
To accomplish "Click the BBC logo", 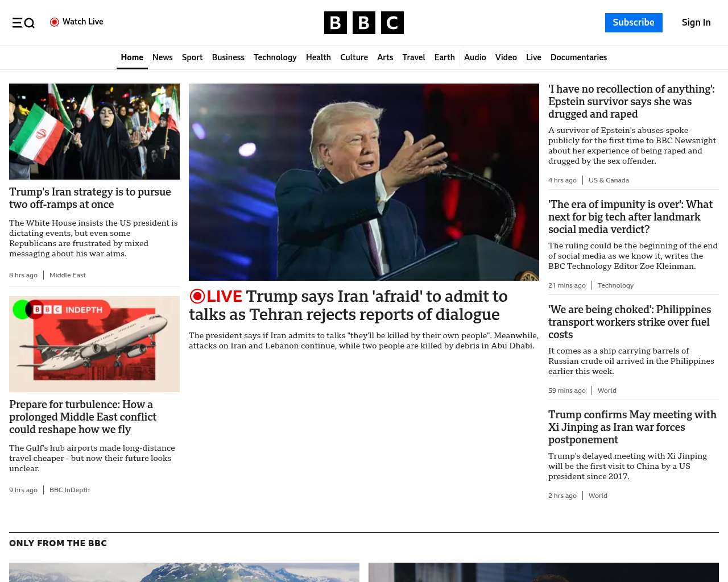I will pyautogui.click(x=363, y=23).
